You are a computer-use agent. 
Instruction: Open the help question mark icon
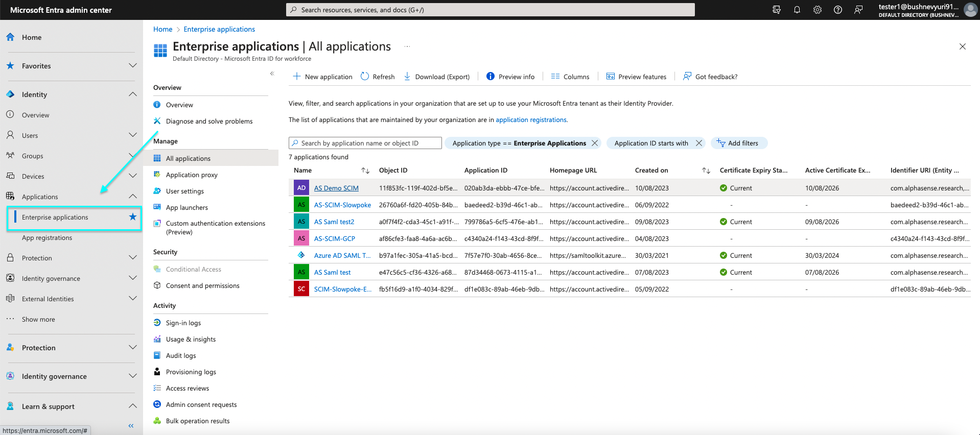(x=838, y=10)
